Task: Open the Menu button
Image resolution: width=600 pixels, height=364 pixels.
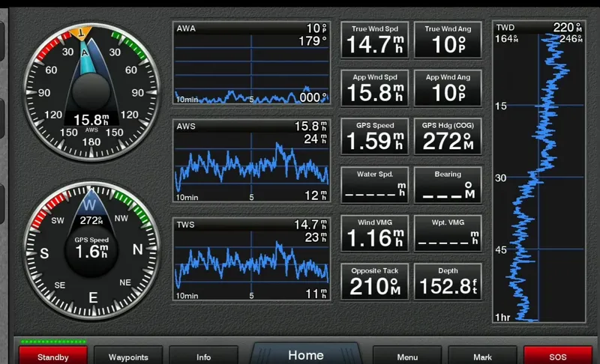Action: (x=407, y=357)
